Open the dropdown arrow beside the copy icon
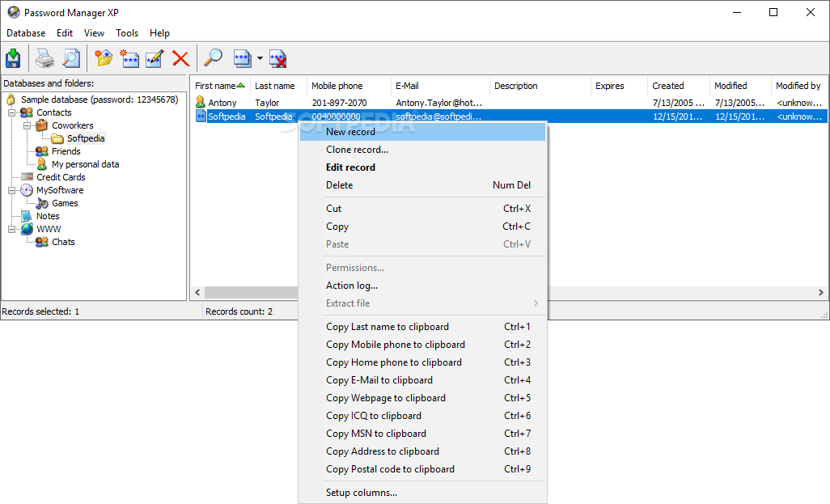 (x=260, y=58)
